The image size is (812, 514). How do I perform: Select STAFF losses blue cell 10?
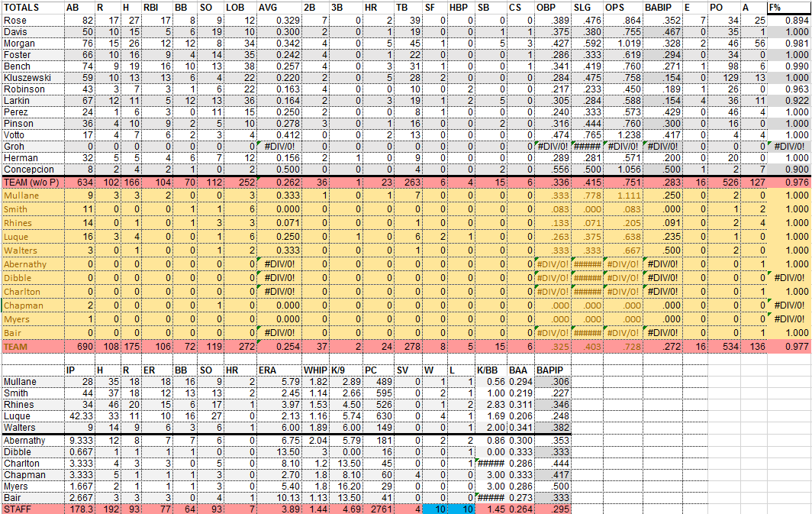[x=461, y=509]
